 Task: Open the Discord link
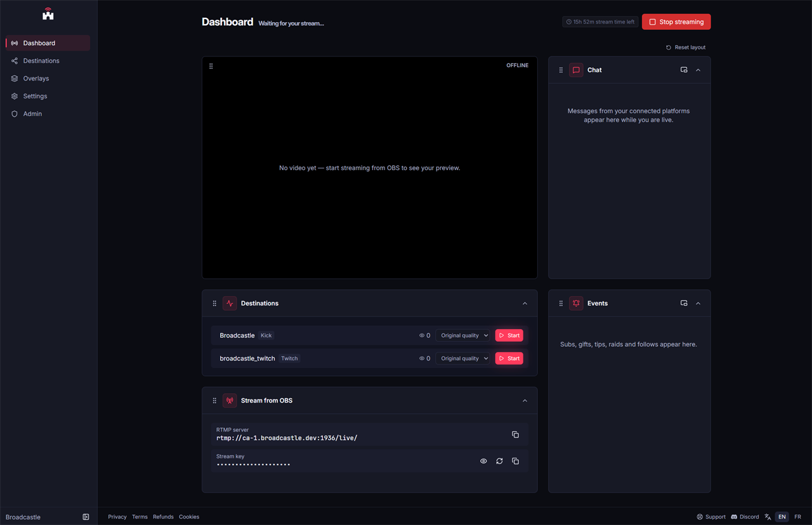[x=745, y=517]
